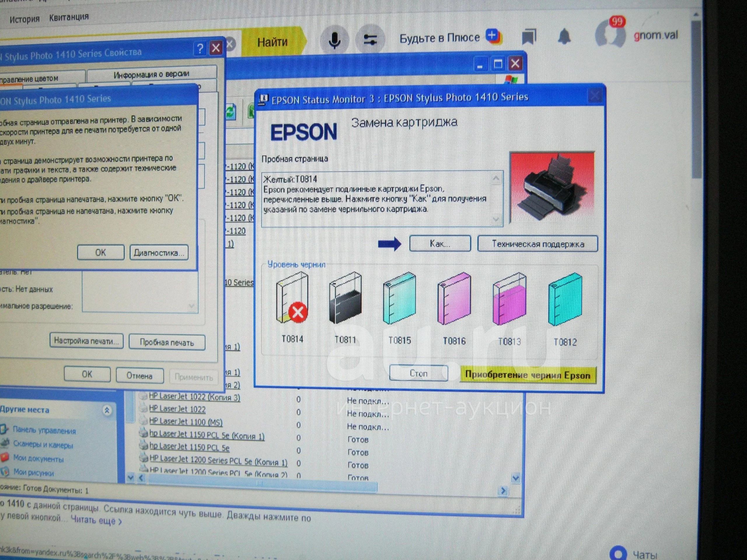Click the magenta T0813 cartridge icon
Image resolution: width=747 pixels, height=560 pixels.
[x=509, y=300]
